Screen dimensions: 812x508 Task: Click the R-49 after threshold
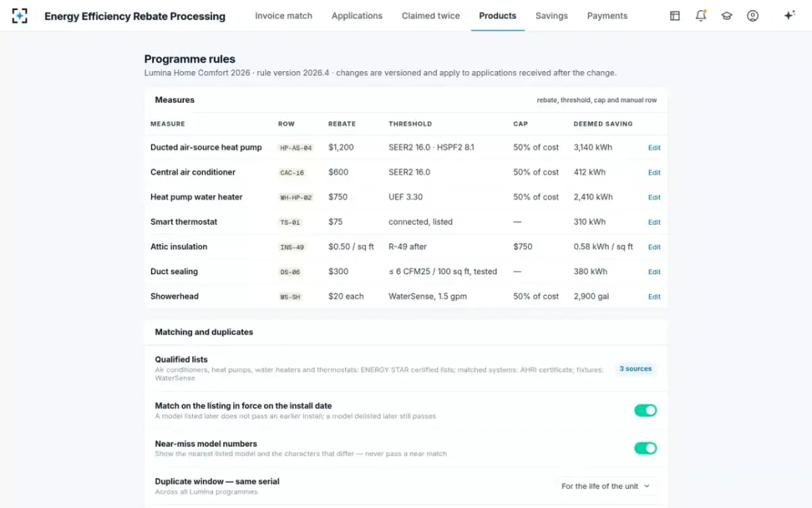click(407, 247)
